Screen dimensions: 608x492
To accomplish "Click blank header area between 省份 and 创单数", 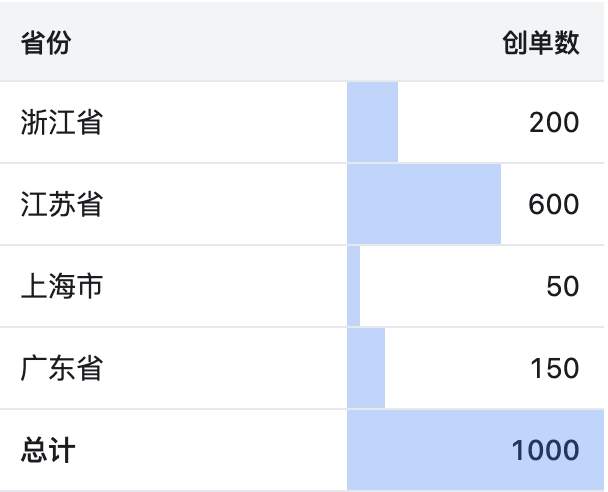I will [287, 42].
